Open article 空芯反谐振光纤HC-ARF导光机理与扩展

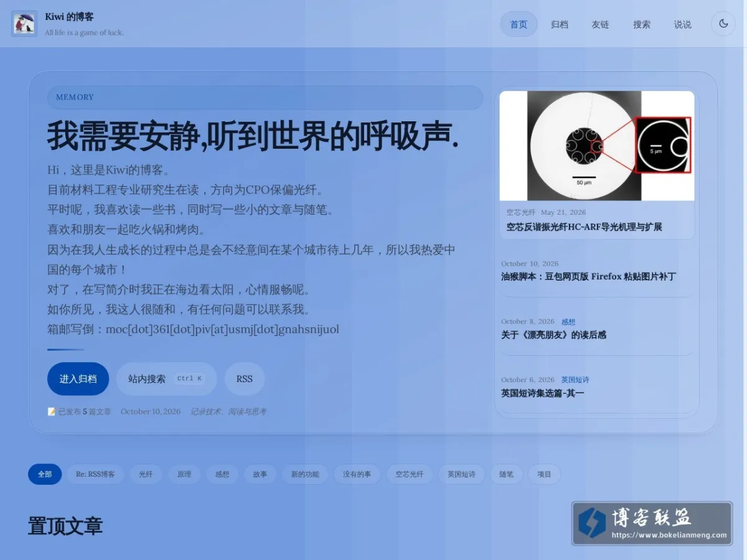click(x=584, y=227)
